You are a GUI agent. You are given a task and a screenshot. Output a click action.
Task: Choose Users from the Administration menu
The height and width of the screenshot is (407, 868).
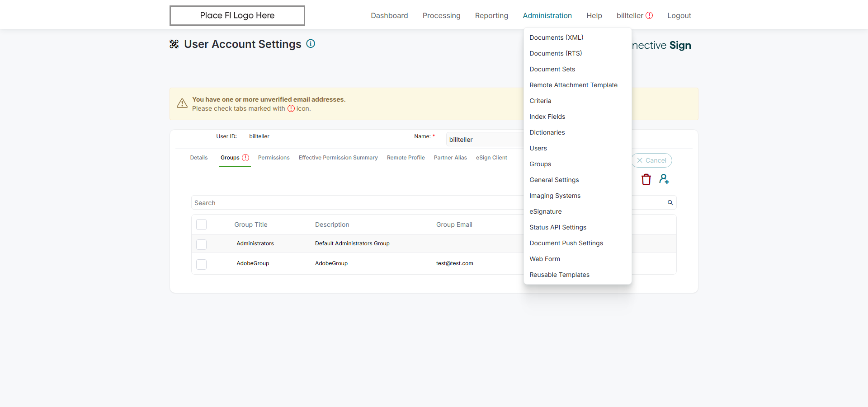click(x=538, y=148)
